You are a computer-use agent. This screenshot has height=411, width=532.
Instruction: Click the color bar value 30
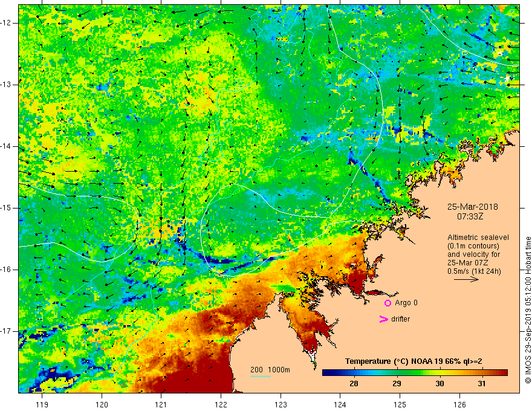tap(440, 384)
